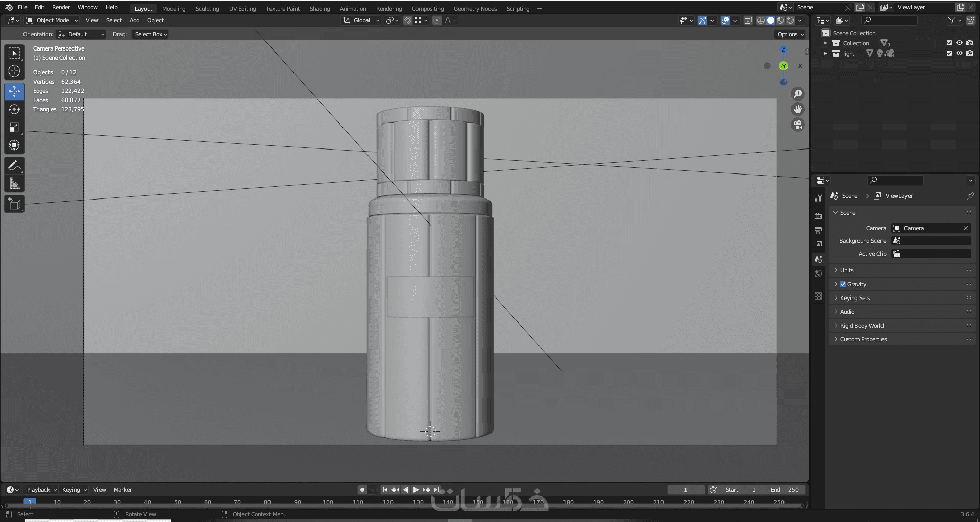
Task: Select the Rotate tool in toolbar
Action: pos(14,109)
